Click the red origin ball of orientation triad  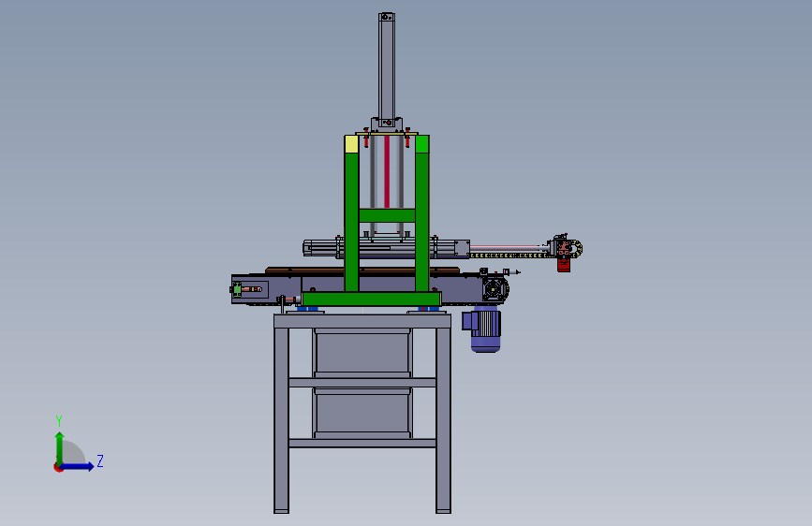(58, 467)
